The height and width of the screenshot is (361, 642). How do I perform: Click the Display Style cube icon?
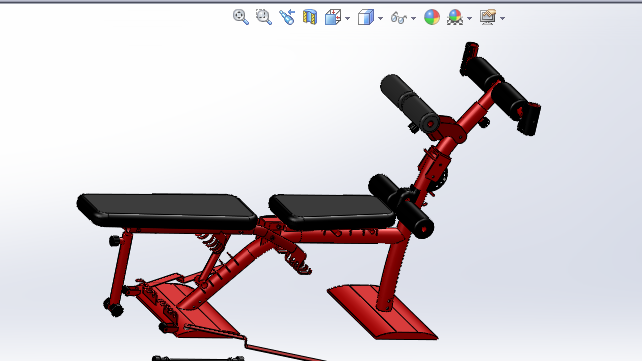coord(366,18)
